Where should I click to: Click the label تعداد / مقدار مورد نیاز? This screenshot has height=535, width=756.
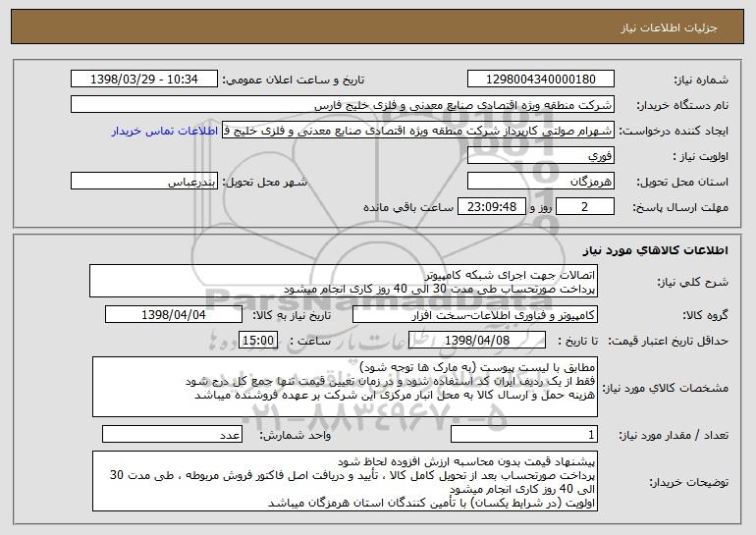(674, 435)
